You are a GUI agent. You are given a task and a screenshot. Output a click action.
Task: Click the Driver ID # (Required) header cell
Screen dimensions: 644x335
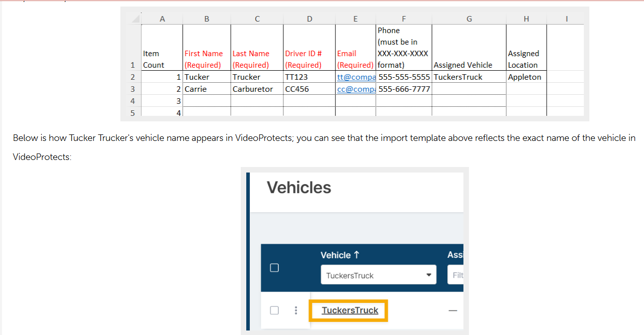pos(309,48)
